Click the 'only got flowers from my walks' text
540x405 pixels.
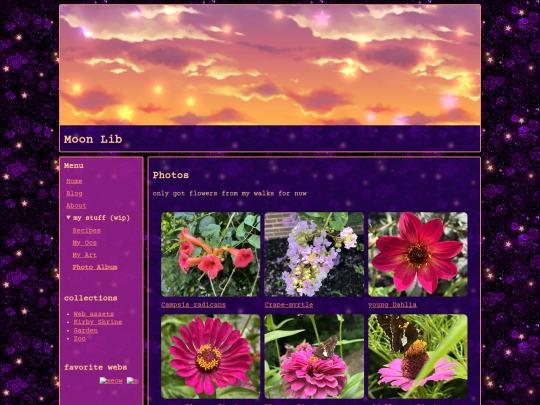click(x=229, y=194)
